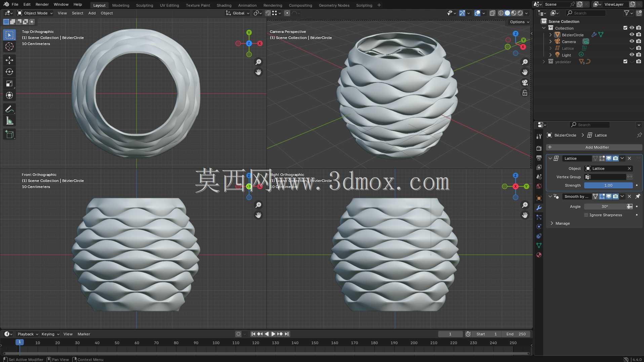Open the Playback dropdown in timeline

tap(28, 334)
